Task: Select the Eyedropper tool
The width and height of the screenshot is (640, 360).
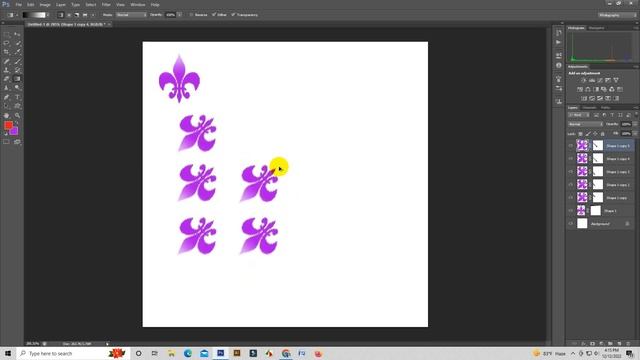Action: [x=17, y=52]
